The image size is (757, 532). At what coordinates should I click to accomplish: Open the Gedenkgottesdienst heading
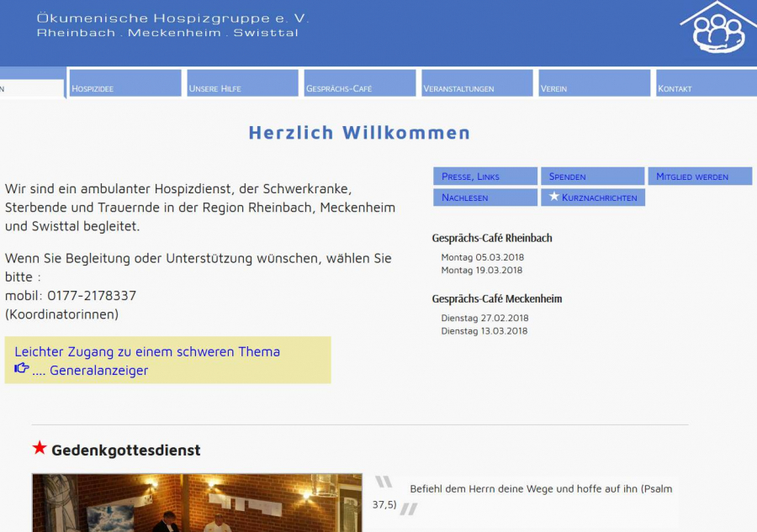[126, 450]
